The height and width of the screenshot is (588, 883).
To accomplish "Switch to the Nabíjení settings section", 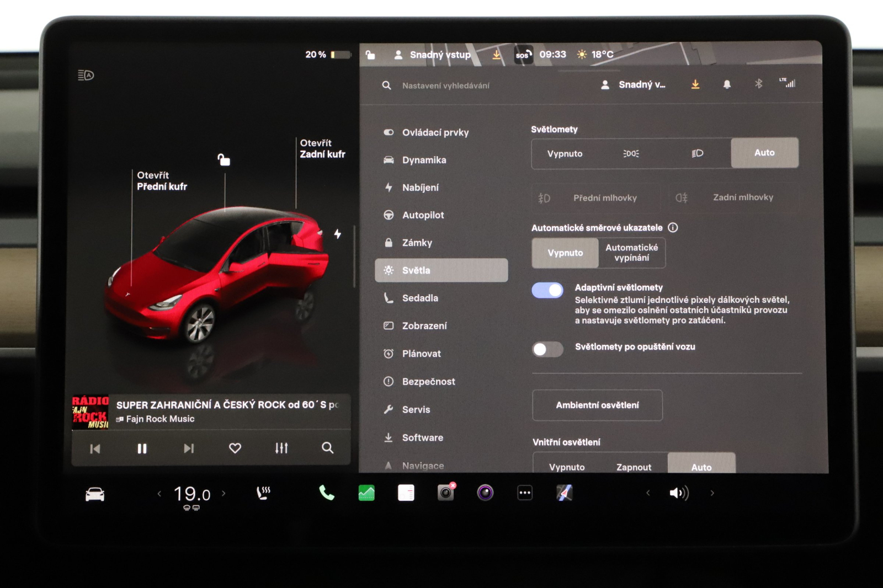I will tap(421, 188).
